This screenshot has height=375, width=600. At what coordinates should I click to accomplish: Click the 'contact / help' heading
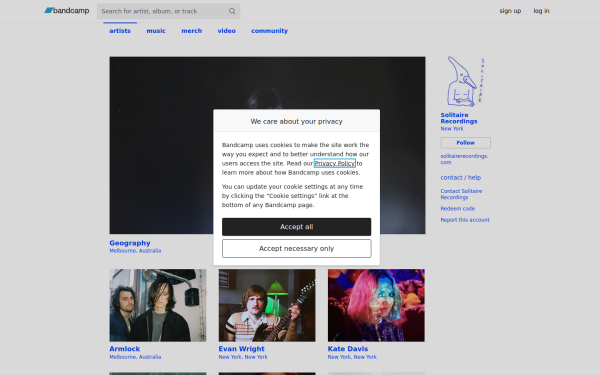(x=460, y=178)
